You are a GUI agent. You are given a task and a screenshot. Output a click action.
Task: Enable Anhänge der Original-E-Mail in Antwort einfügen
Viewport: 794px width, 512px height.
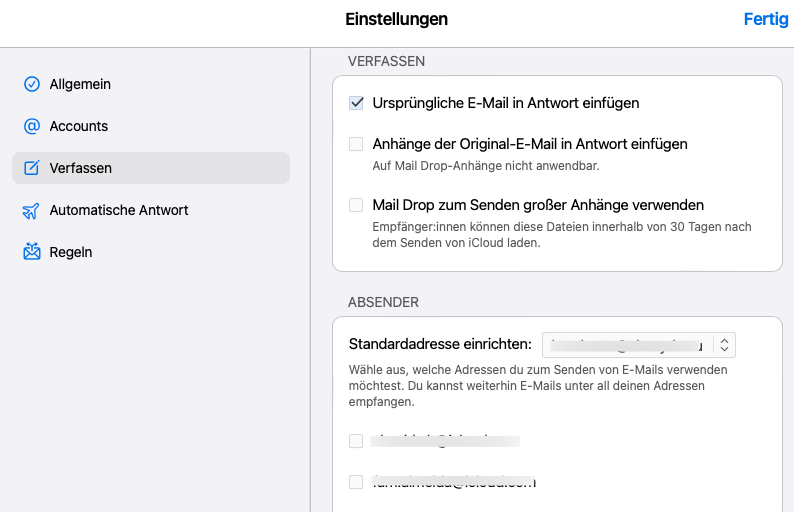[x=356, y=144]
